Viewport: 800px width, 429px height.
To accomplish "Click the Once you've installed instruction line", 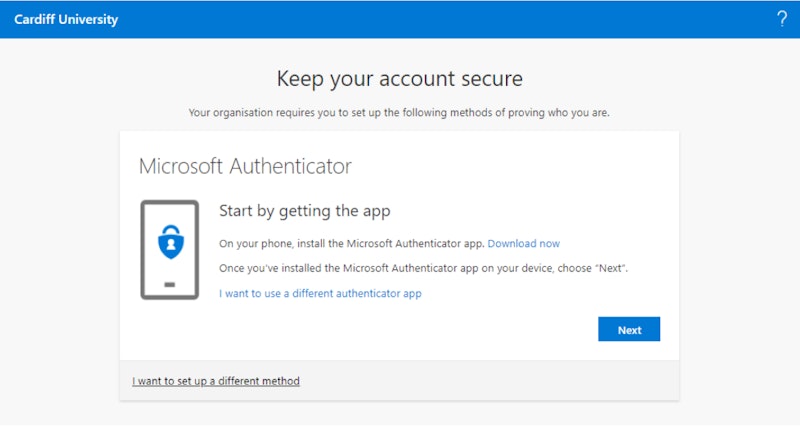I will click(423, 268).
